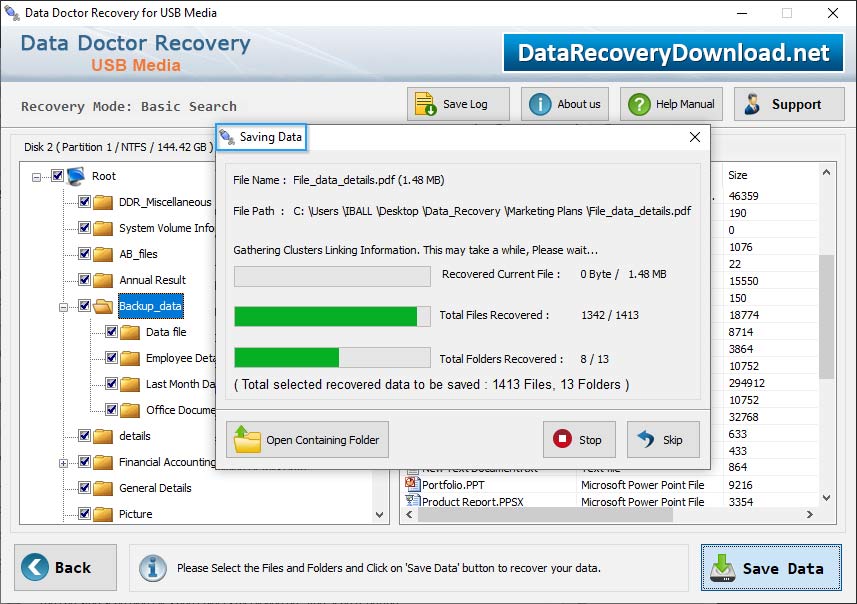
Task: Toggle the Data file checkbox
Action: [111, 331]
